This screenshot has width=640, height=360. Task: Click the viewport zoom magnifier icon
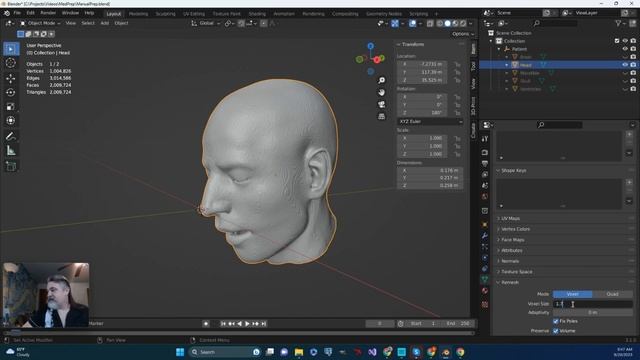pos(381,80)
